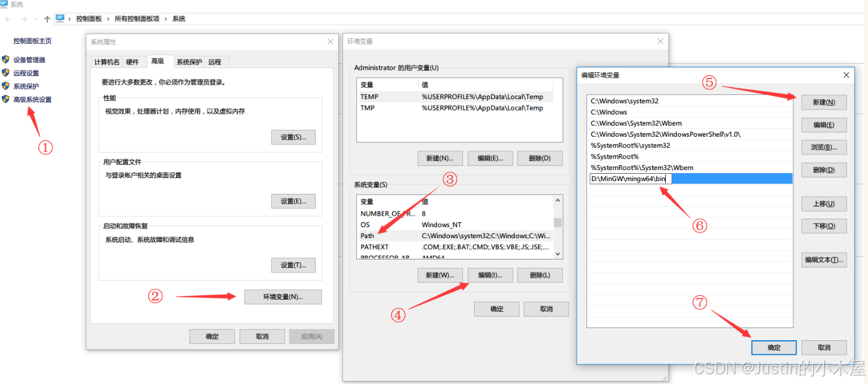
Task: Click 设置(E) button under 用户配置文件
Action: pyautogui.click(x=293, y=201)
